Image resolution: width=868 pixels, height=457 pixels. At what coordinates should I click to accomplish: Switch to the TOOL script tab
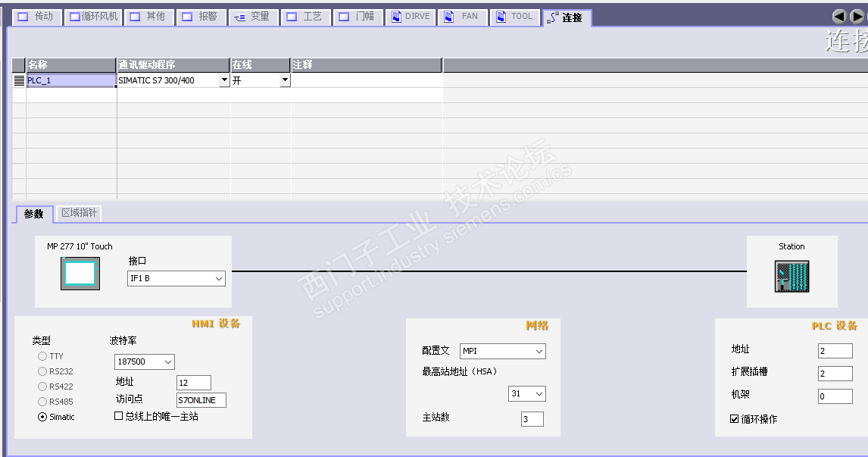pyautogui.click(x=515, y=17)
